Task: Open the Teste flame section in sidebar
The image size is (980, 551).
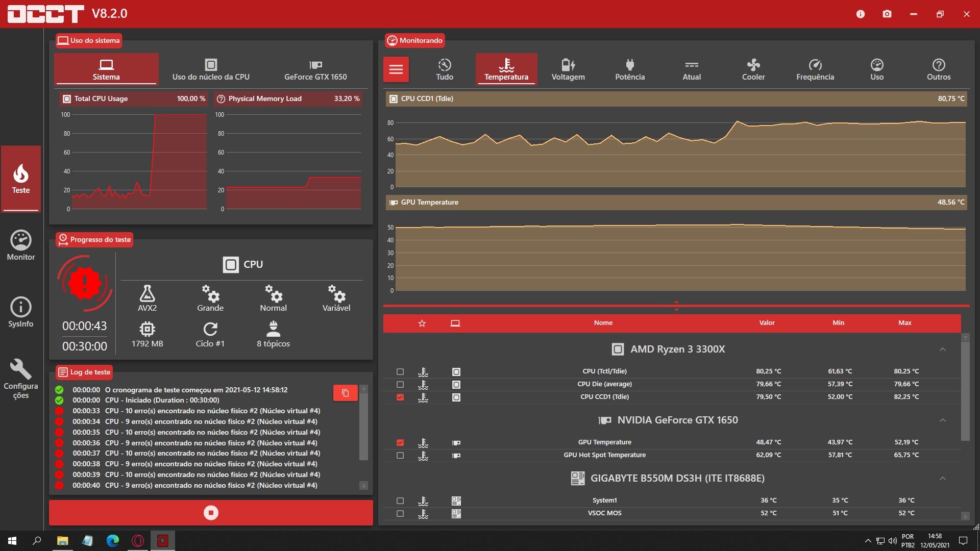Action: (21, 179)
